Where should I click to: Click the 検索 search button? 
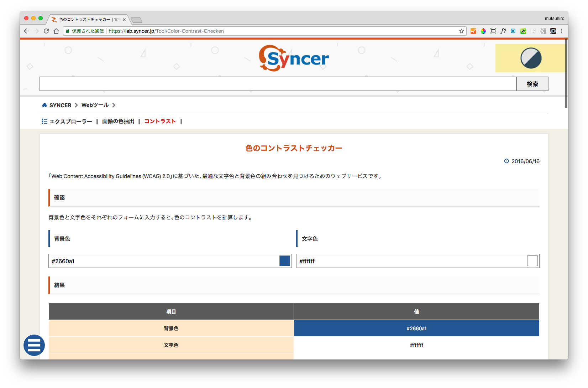click(x=532, y=84)
